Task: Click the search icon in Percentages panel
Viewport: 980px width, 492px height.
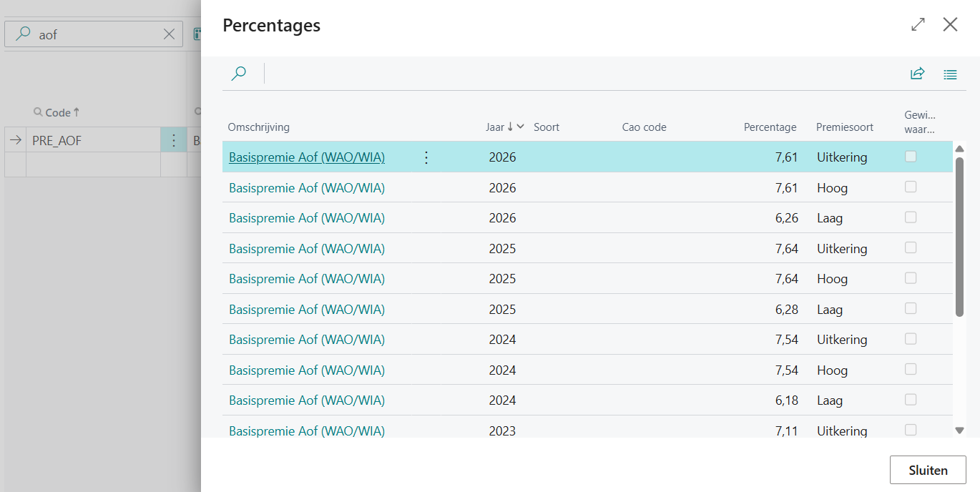Action: 239,74
